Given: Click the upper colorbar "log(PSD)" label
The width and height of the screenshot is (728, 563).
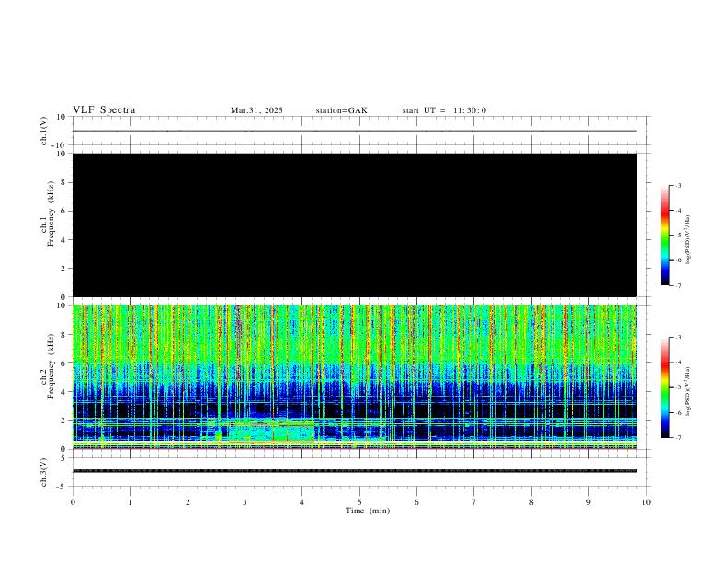Looking at the screenshot, I should pyautogui.click(x=688, y=240).
